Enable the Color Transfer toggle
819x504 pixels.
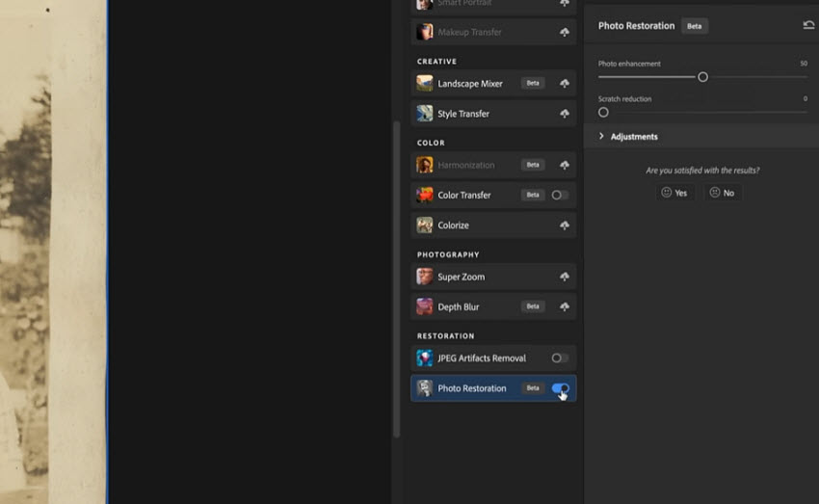(559, 196)
